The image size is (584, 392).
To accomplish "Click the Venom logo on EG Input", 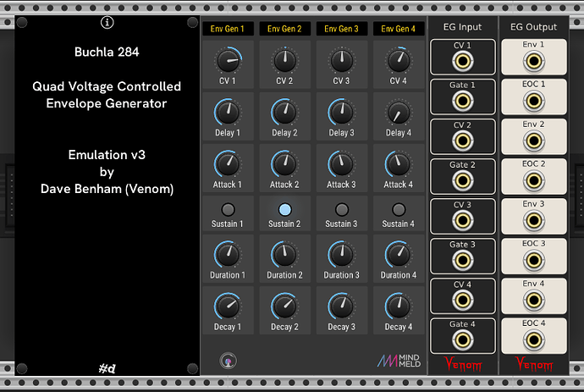I will click(x=463, y=364).
